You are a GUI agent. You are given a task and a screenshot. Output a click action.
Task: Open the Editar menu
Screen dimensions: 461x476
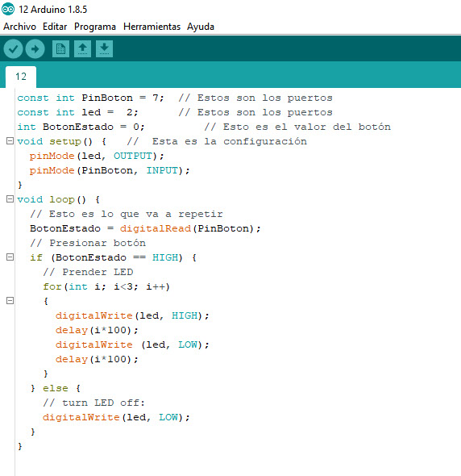coord(55,27)
